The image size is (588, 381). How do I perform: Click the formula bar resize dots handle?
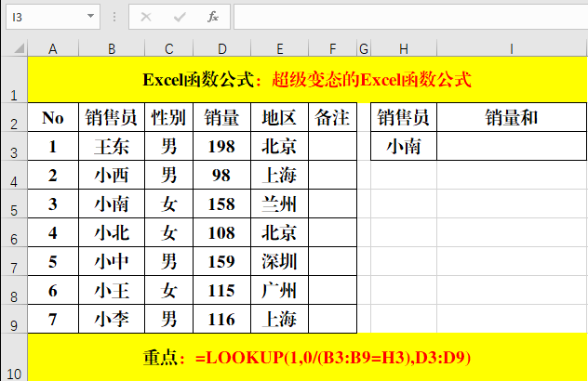pyautogui.click(x=114, y=17)
